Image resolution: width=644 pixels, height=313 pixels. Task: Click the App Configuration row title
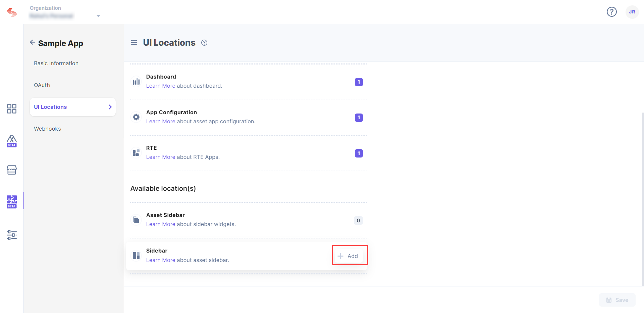(x=171, y=112)
